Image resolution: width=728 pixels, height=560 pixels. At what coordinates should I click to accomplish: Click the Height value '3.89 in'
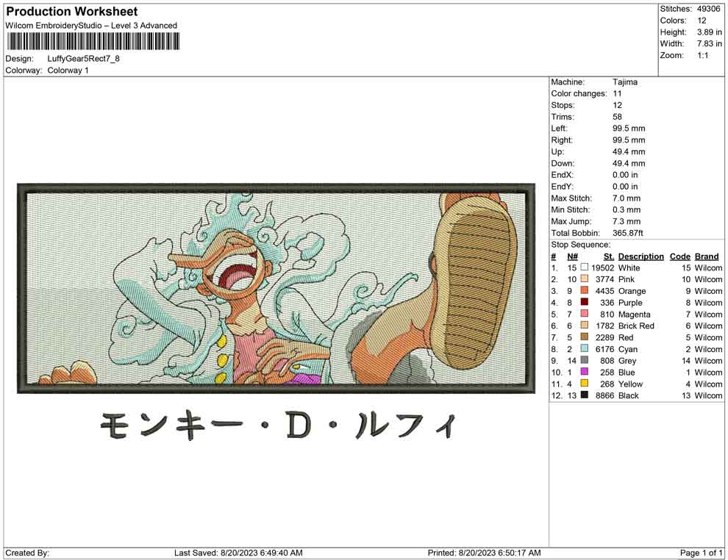click(x=709, y=32)
